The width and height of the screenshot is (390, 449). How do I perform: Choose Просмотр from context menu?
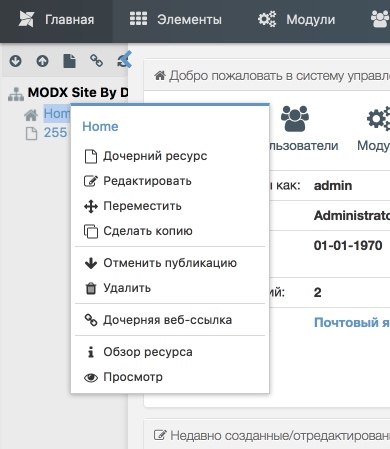pyautogui.click(x=170, y=377)
